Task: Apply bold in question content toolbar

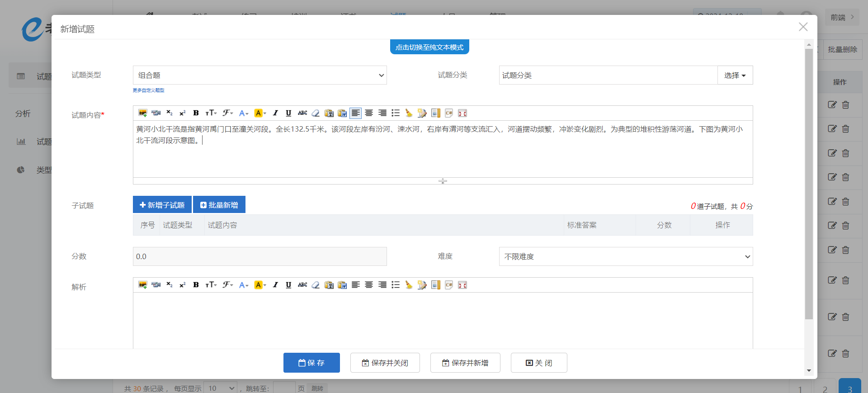Action: tap(196, 113)
